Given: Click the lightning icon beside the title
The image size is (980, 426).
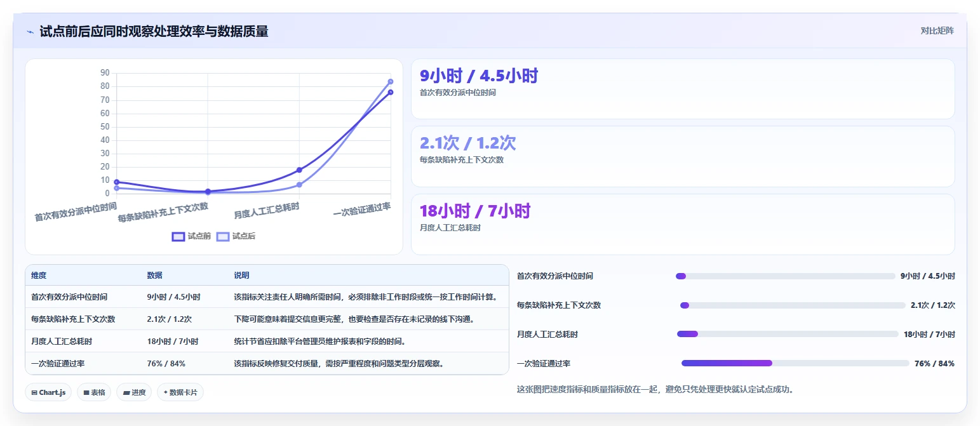Looking at the screenshot, I should (x=30, y=32).
